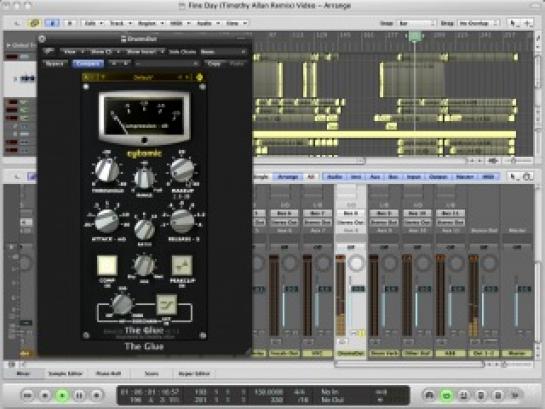
Task: Click the Play button in the transport bar
Action: pyautogui.click(x=62, y=395)
